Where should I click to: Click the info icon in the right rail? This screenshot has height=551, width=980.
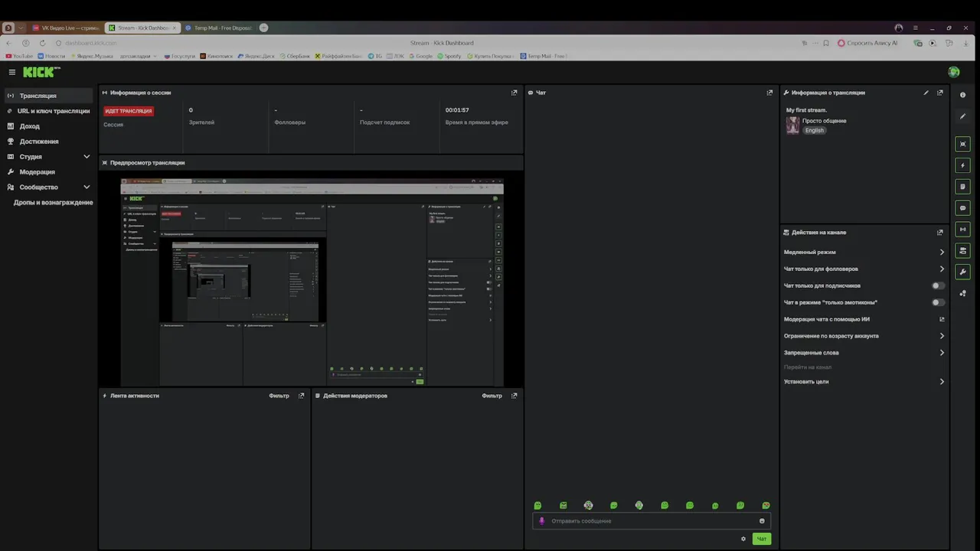pos(963,95)
